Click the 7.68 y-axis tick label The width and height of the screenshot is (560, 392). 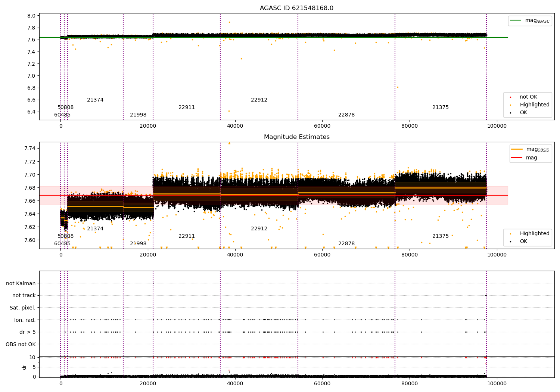coord(30,188)
